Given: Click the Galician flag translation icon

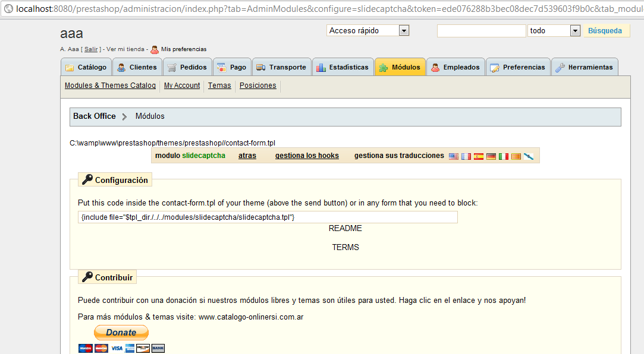Looking at the screenshot, I should click(x=529, y=156).
